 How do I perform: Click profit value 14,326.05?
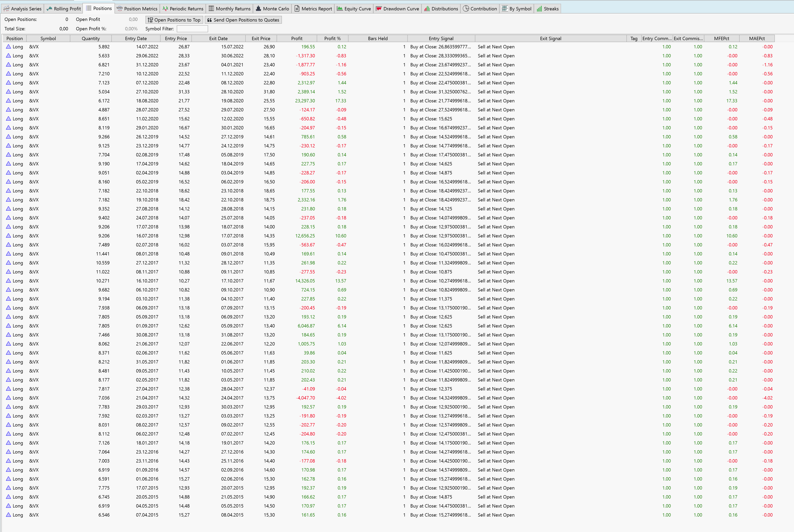pyautogui.click(x=305, y=281)
